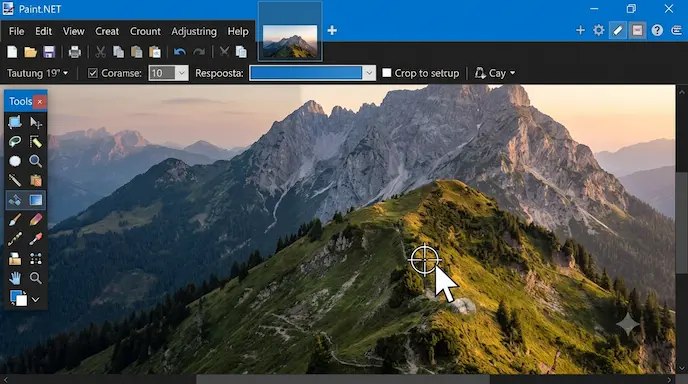The height and width of the screenshot is (384, 688).
Task: Select the clipboard tool next to Magic Wand
Action: pyautogui.click(x=36, y=180)
